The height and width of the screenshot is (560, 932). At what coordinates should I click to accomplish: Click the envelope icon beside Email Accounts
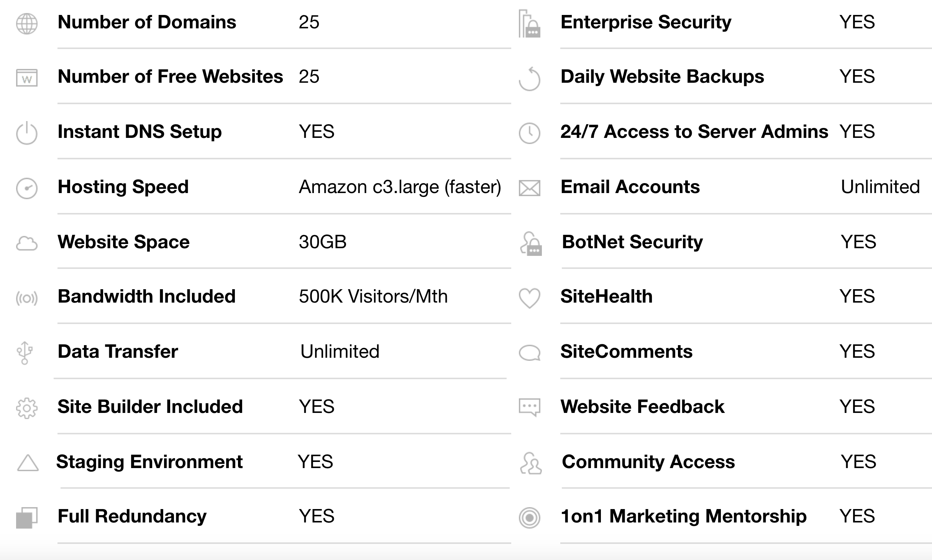click(x=530, y=188)
